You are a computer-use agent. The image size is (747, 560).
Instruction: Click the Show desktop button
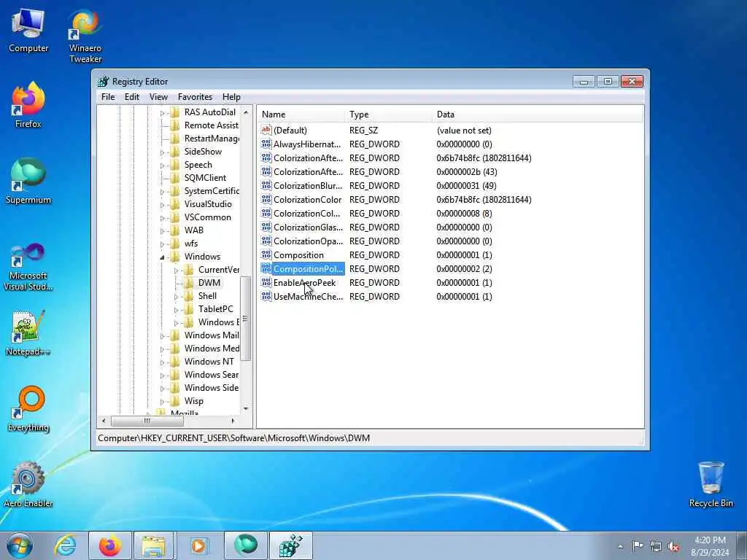[742, 545]
